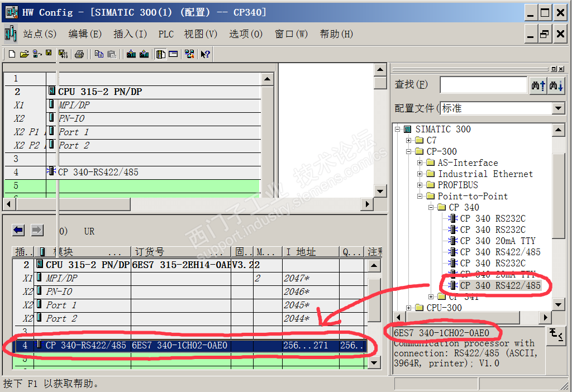Download configuration to module icon

[131, 54]
